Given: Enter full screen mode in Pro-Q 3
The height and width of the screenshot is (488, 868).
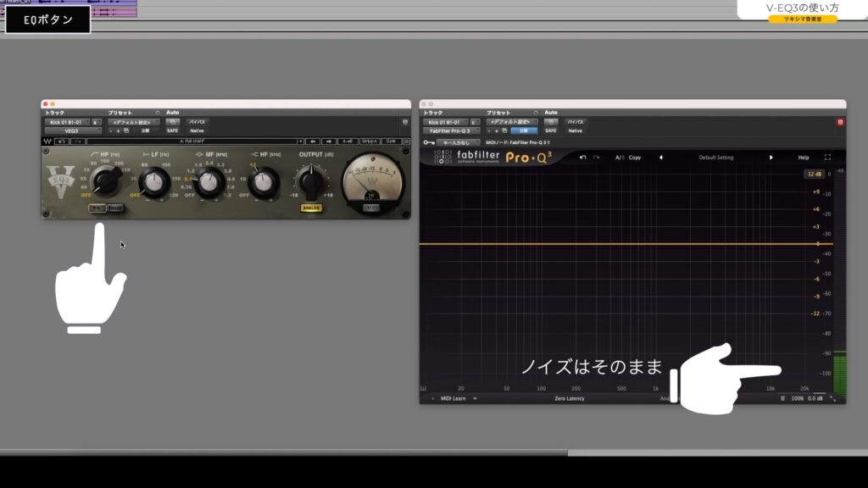Looking at the screenshot, I should [x=827, y=158].
